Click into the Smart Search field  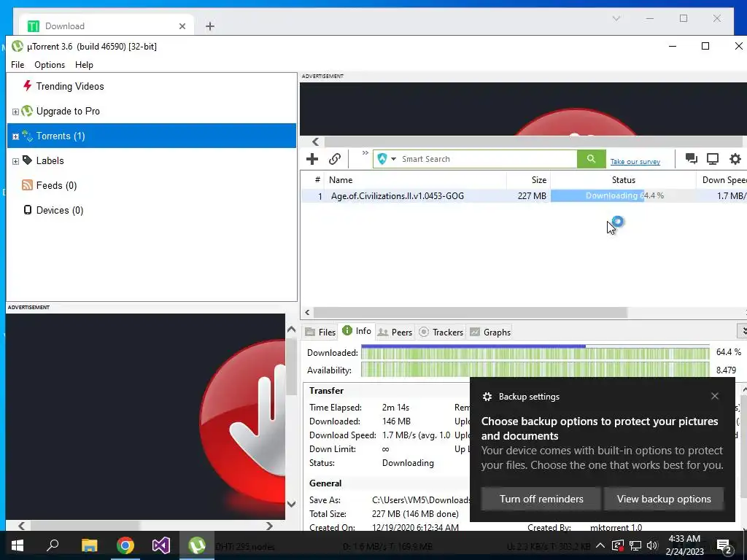click(x=488, y=159)
